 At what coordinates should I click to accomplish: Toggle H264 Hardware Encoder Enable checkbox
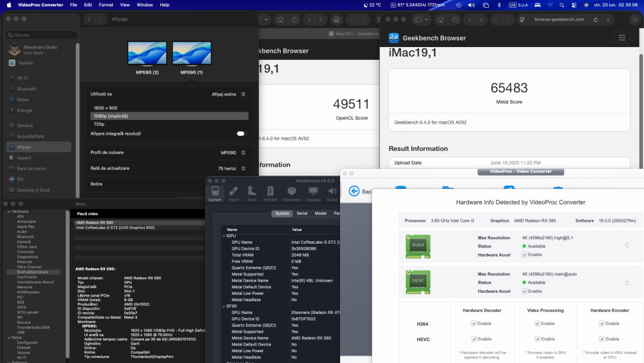pos(601,324)
